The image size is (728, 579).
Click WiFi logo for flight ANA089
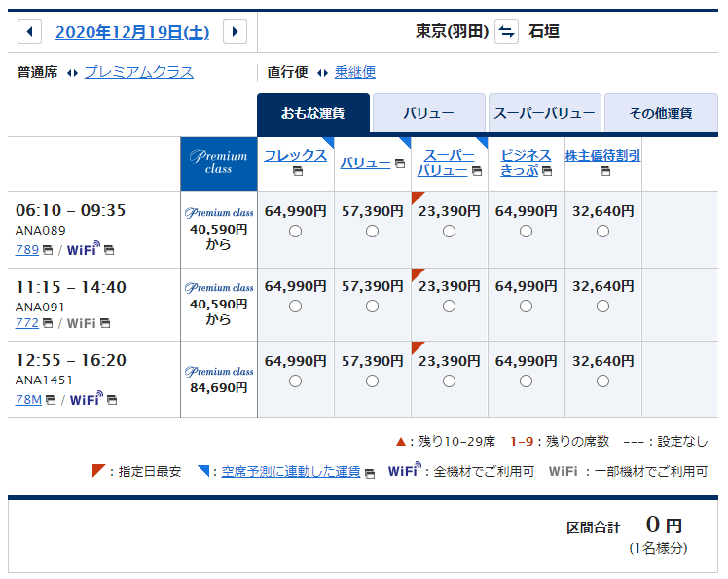click(84, 249)
